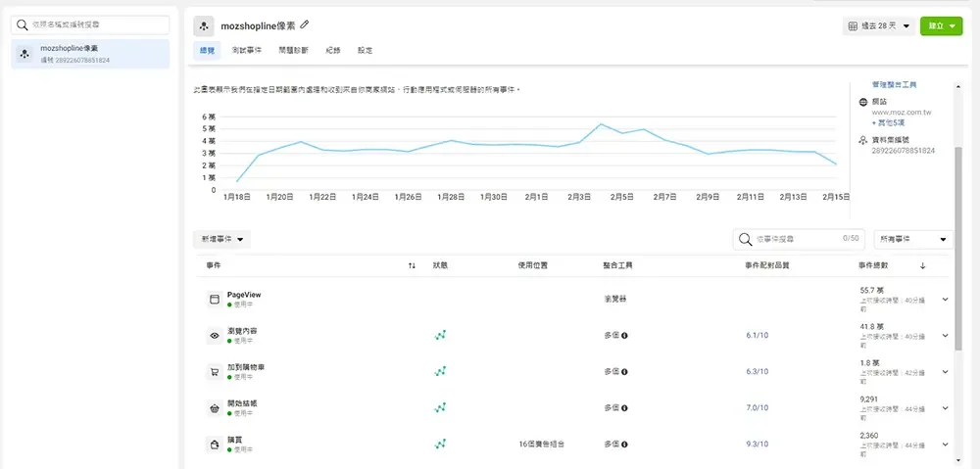
Task: Click the basket icon for 開始結帳 event
Action: (x=215, y=408)
